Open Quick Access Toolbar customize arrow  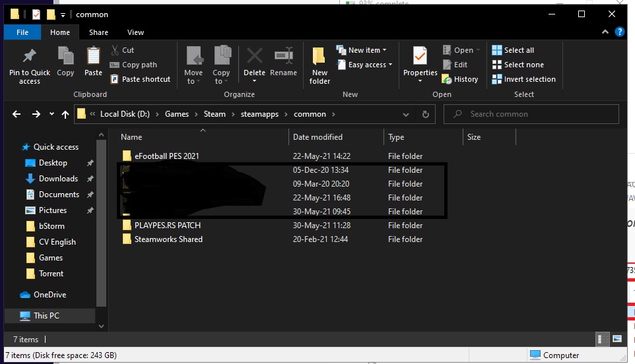click(63, 15)
